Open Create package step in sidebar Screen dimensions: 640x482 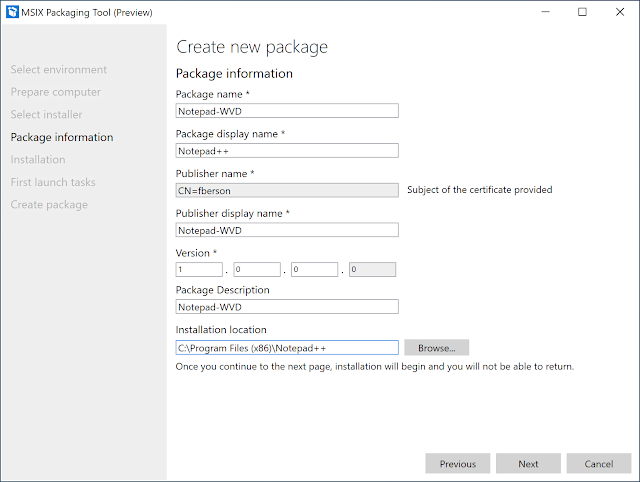(x=49, y=204)
